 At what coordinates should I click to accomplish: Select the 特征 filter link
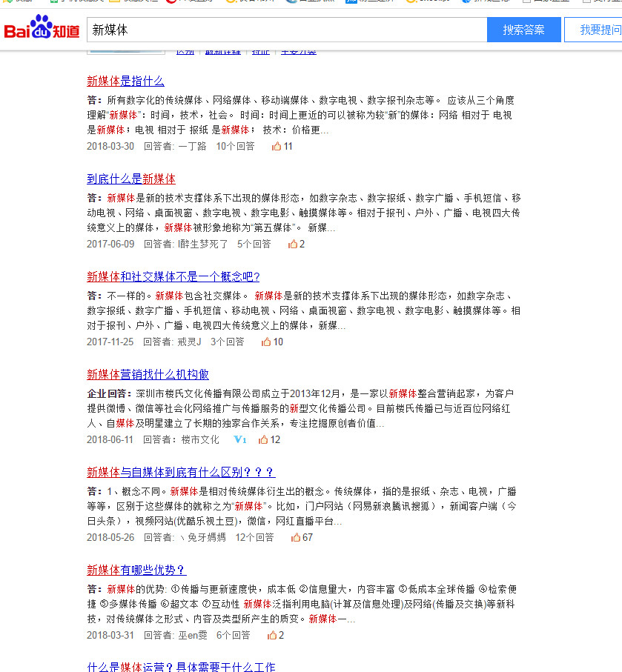point(260,50)
